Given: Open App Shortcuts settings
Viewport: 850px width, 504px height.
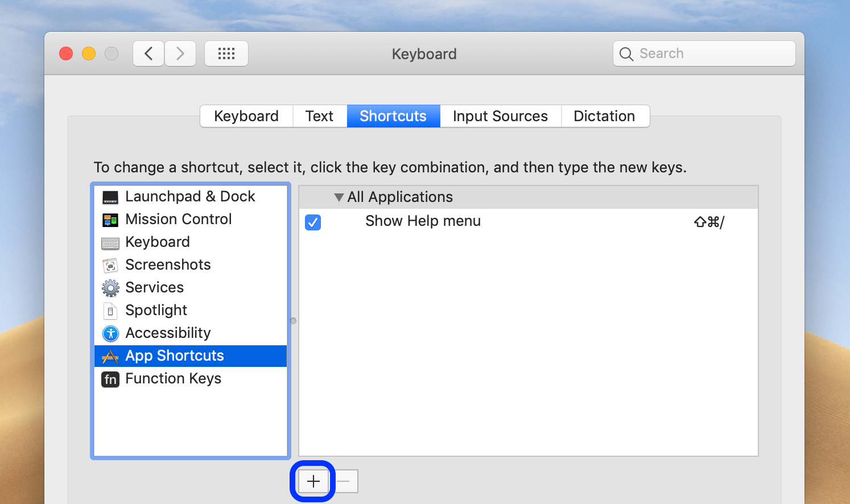Looking at the screenshot, I should (x=174, y=356).
